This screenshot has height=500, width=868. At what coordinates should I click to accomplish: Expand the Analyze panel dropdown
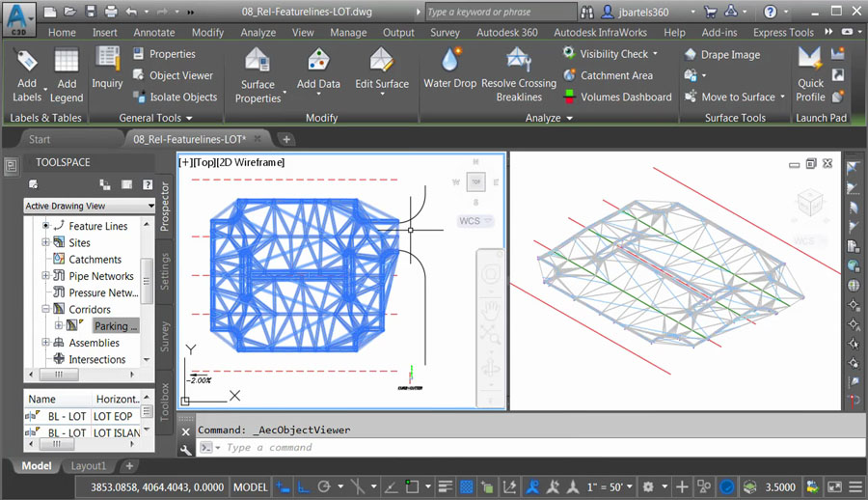click(x=570, y=118)
